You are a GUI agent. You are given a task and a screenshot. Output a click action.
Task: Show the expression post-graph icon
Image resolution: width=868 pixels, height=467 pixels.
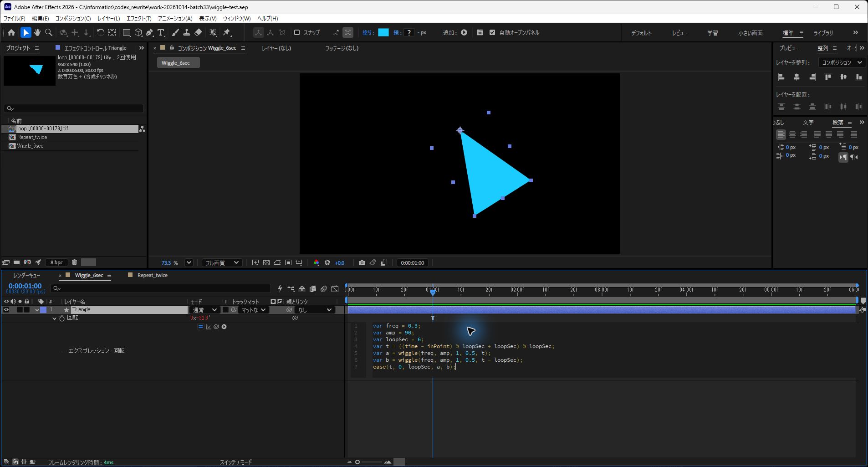click(x=208, y=327)
